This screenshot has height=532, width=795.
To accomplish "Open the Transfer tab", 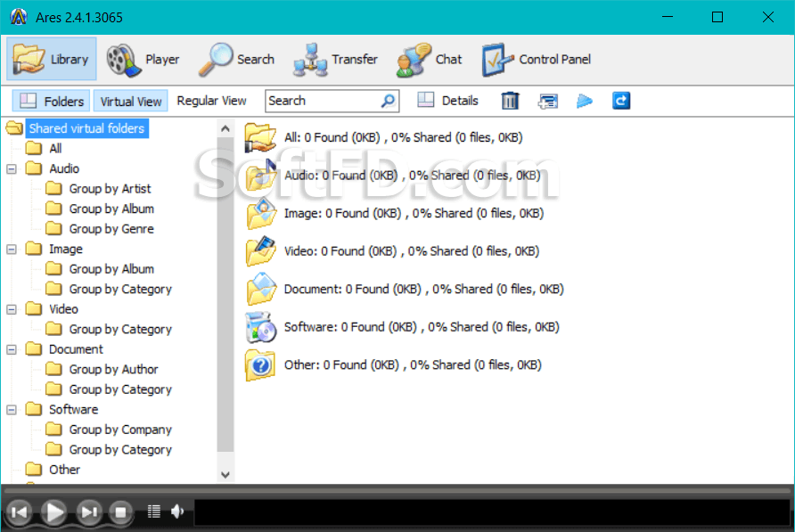I will tap(336, 60).
